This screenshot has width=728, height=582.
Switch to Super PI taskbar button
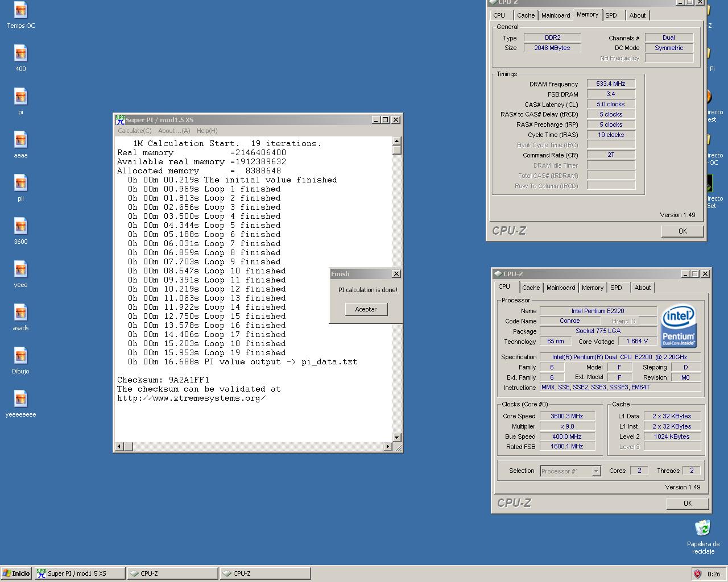[80, 573]
